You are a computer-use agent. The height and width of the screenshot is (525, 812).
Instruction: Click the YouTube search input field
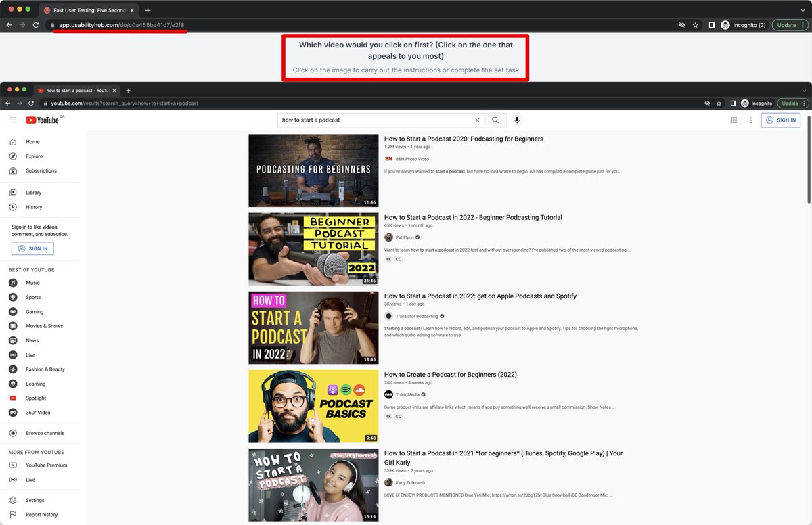[376, 120]
